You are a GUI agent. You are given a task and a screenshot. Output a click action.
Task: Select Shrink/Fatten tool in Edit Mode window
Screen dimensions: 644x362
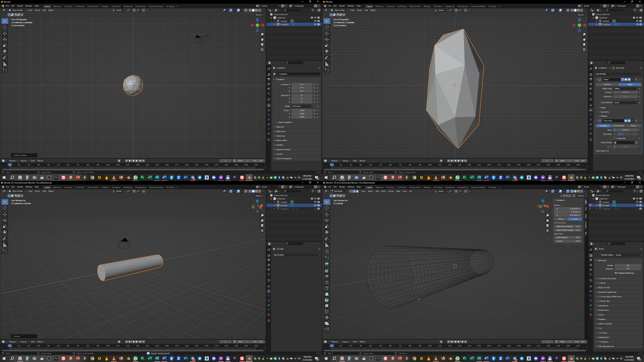tap(327, 317)
